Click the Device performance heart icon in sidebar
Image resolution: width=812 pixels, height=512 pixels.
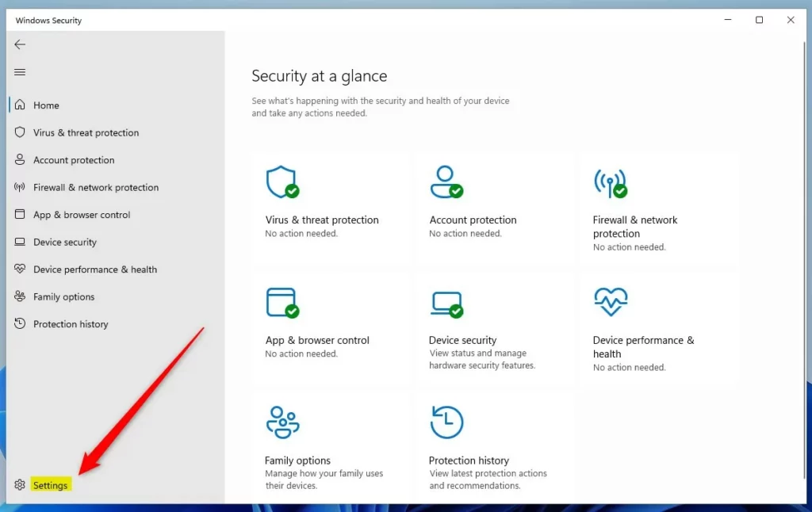point(20,269)
